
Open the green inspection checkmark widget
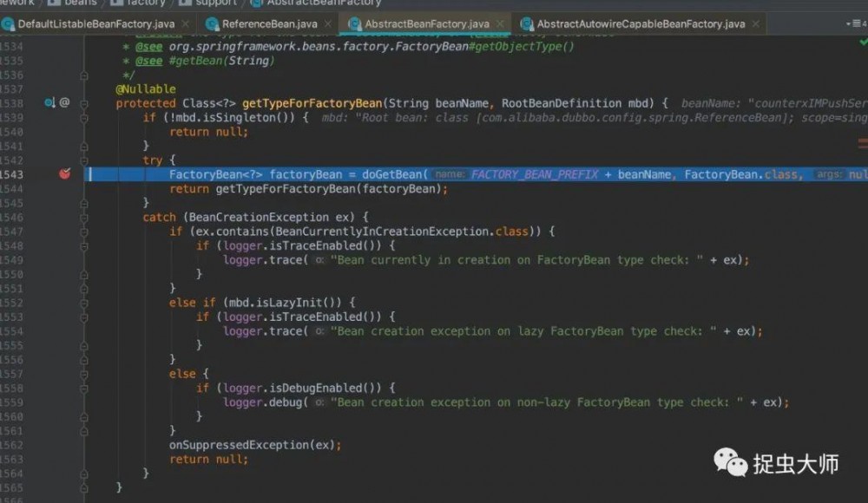pos(863,42)
